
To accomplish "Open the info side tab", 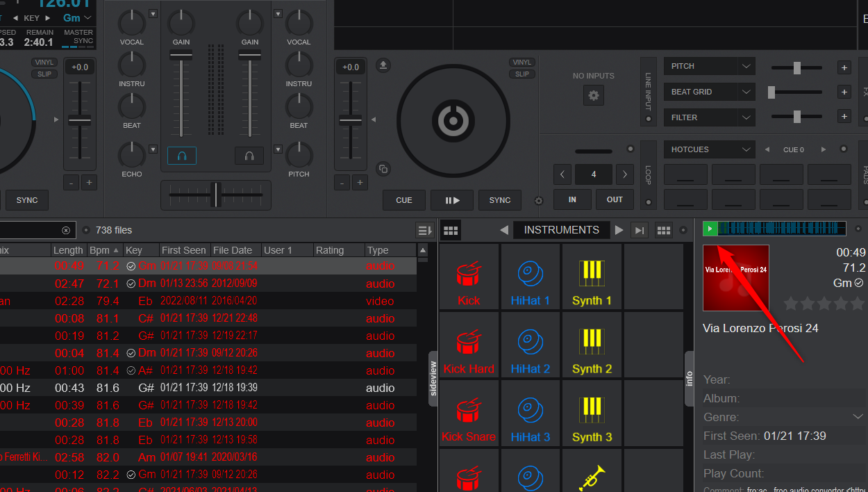I will pyautogui.click(x=690, y=379).
